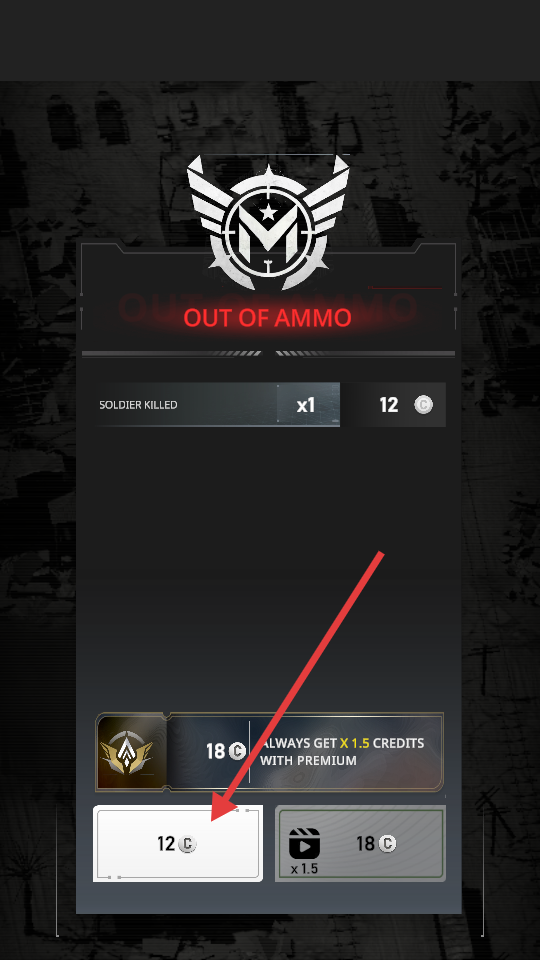540x960 pixels.
Task: Tap coin icon in Soldier Killed row
Action: click(x=423, y=405)
